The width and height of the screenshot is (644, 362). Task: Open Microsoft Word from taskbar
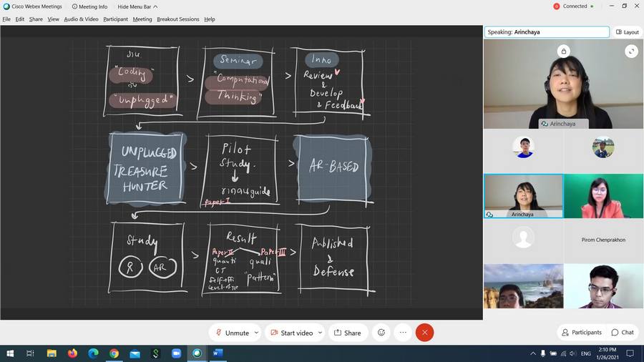click(218, 353)
